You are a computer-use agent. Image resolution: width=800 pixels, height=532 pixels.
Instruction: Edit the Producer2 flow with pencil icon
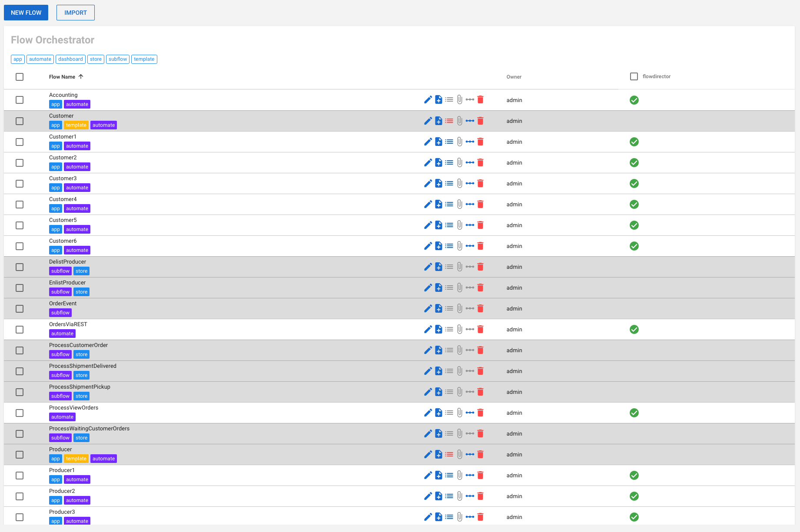(x=428, y=496)
